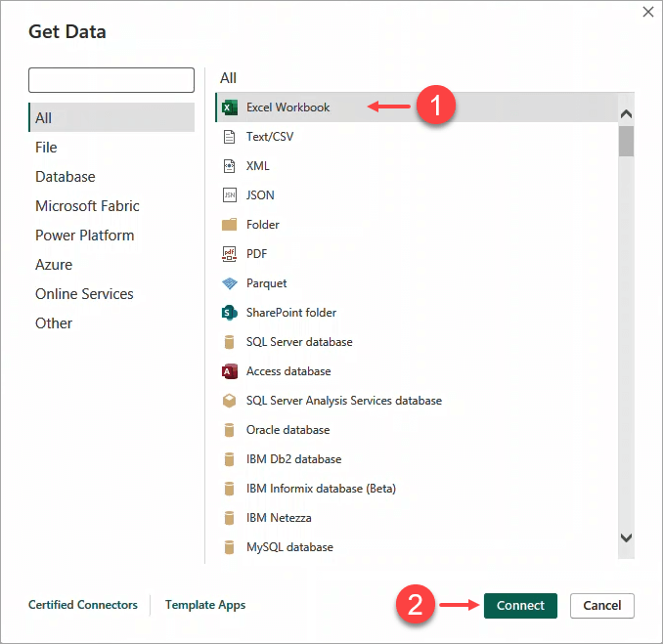Image resolution: width=663 pixels, height=644 pixels.
Task: Click the Folder connector icon
Action: [x=229, y=225]
